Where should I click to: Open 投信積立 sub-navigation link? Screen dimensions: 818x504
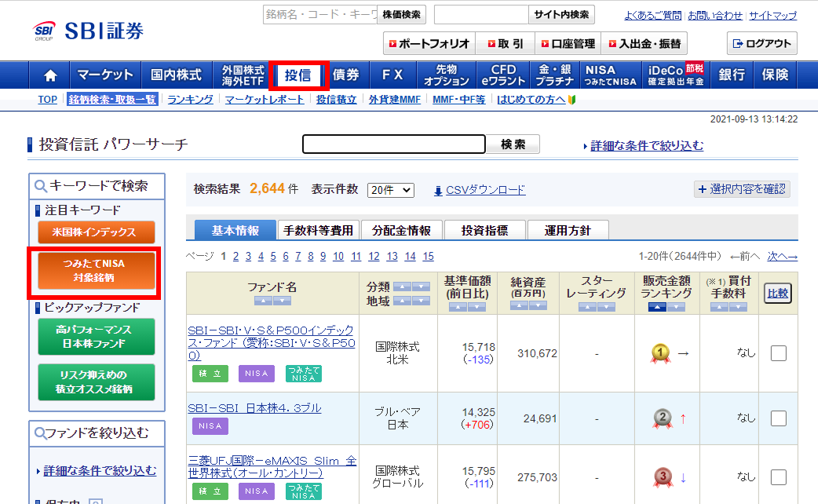click(x=337, y=100)
